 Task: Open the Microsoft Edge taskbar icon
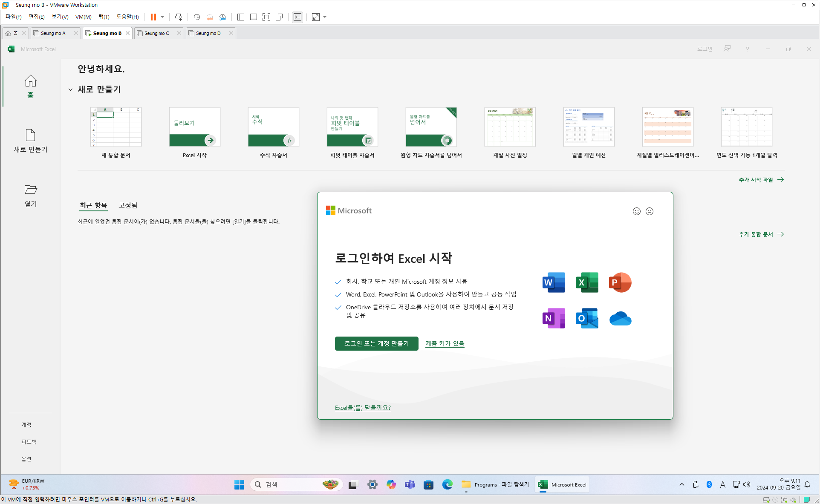[447, 484]
